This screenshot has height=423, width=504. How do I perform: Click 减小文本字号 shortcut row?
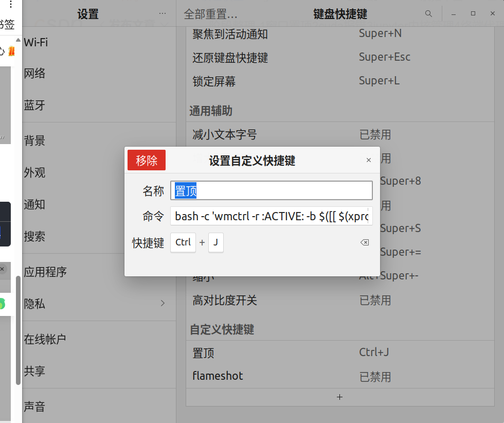point(340,134)
